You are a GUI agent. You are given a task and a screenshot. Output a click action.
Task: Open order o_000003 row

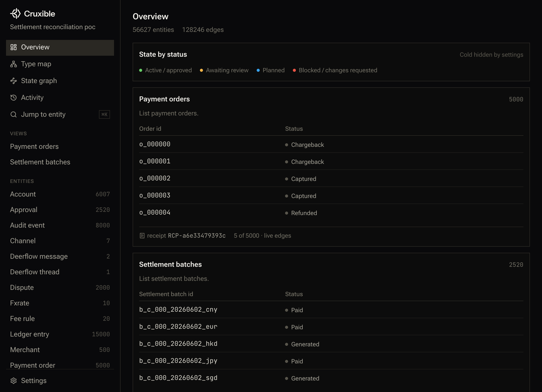tap(331, 195)
